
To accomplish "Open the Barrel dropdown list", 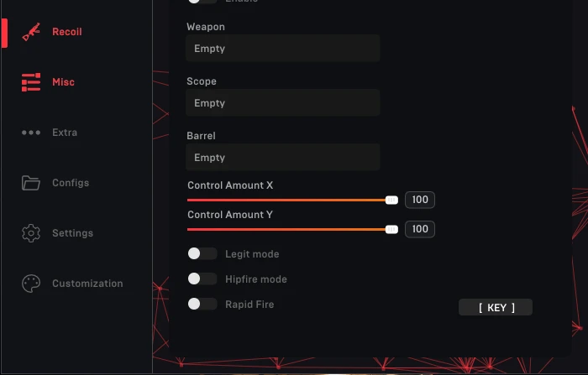I will (283, 158).
